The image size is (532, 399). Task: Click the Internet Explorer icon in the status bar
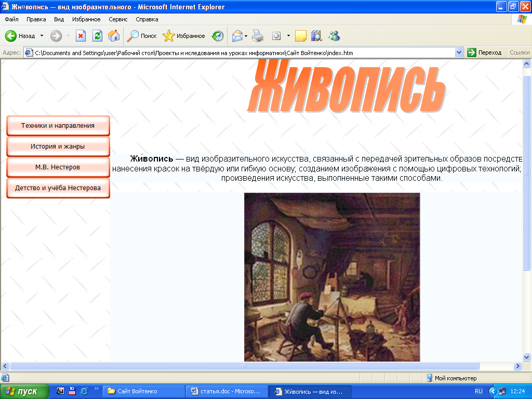[5, 378]
